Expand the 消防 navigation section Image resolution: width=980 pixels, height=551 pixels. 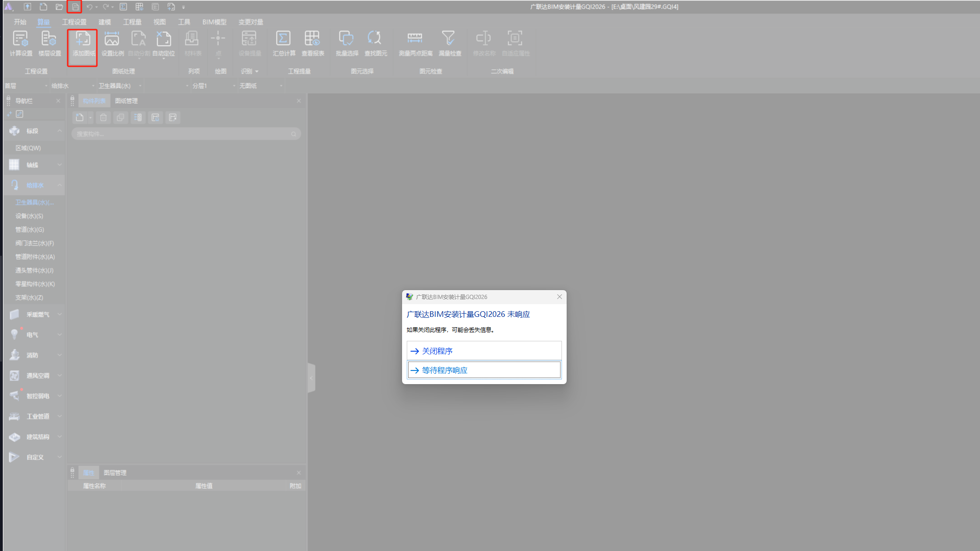pyautogui.click(x=60, y=355)
